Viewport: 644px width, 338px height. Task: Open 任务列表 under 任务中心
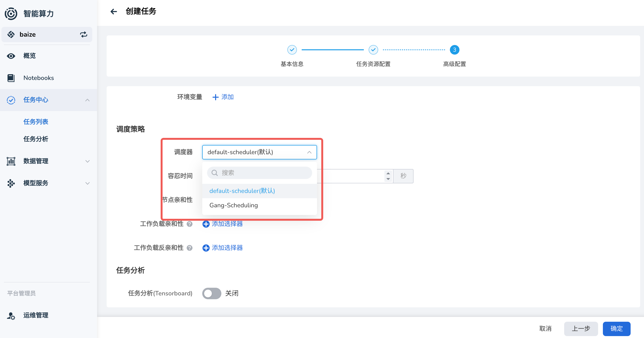pyautogui.click(x=36, y=122)
